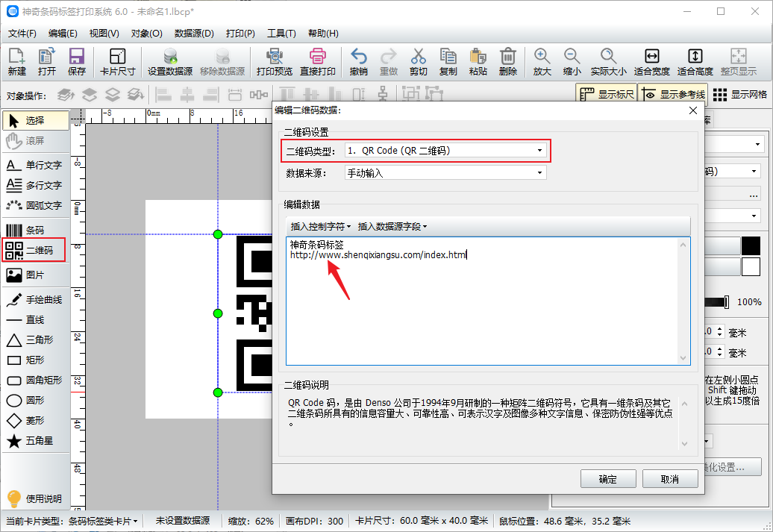This screenshot has height=532, width=773.
Task: Click the 粘贴 paste icon
Action: [478, 62]
